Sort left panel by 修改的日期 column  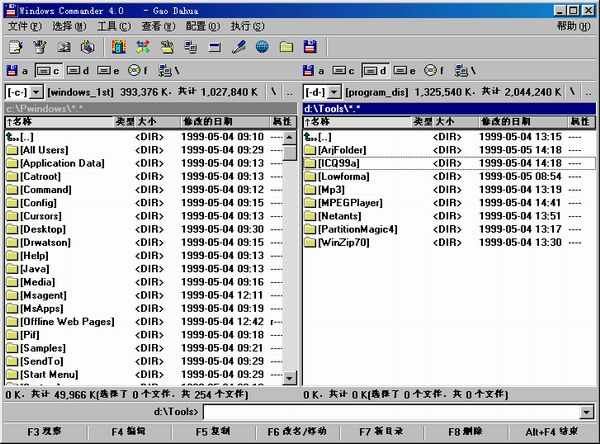tap(225, 122)
